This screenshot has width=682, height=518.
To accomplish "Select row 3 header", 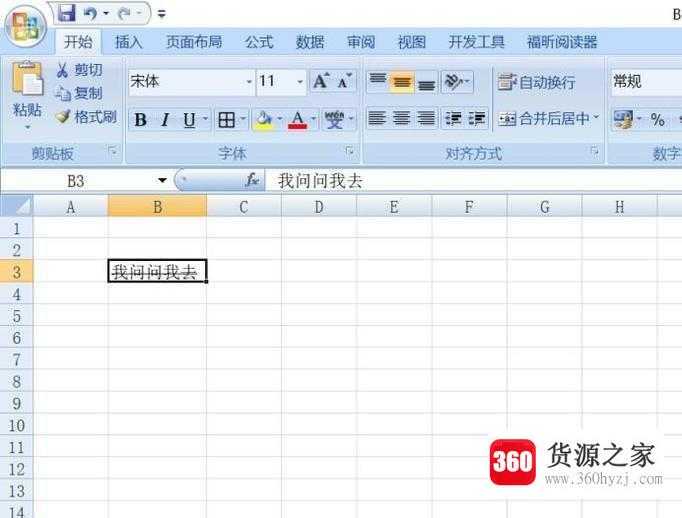I will pos(17,272).
